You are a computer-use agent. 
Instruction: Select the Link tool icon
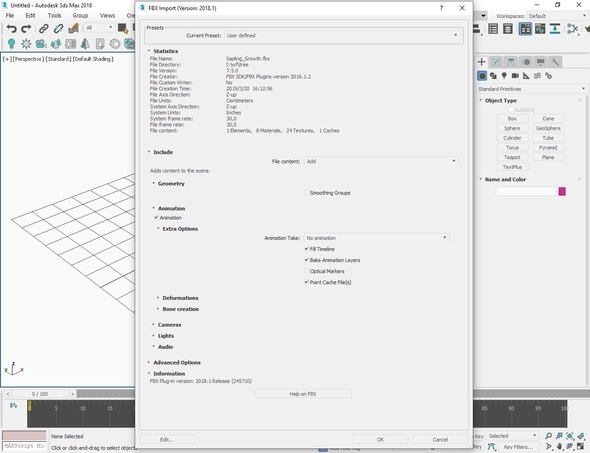pos(44,29)
